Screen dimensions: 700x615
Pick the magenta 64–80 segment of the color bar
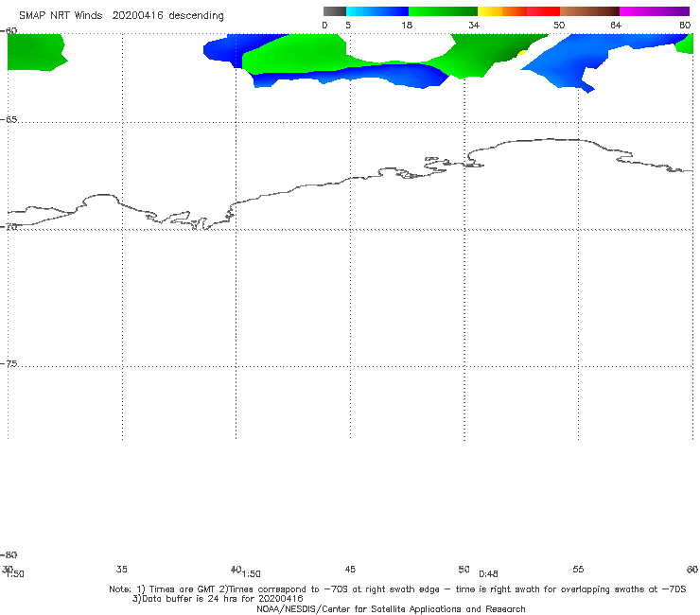pos(655,11)
